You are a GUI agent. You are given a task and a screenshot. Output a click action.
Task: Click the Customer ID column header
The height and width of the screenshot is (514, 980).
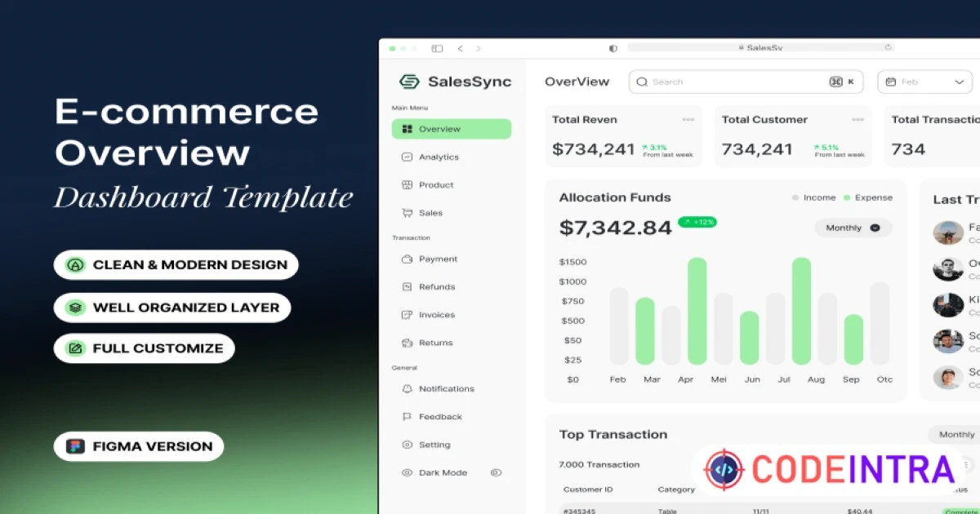(588, 490)
